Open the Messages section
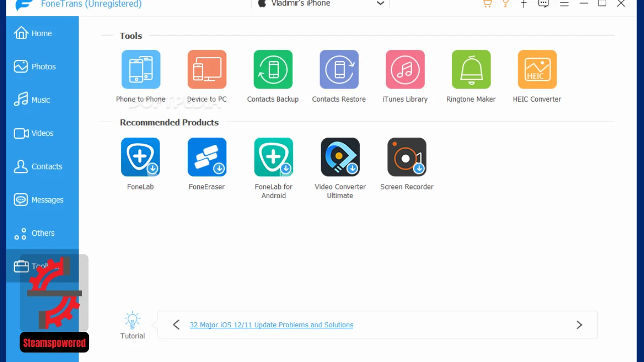Viewport: 644px width, 362px height. (42, 200)
